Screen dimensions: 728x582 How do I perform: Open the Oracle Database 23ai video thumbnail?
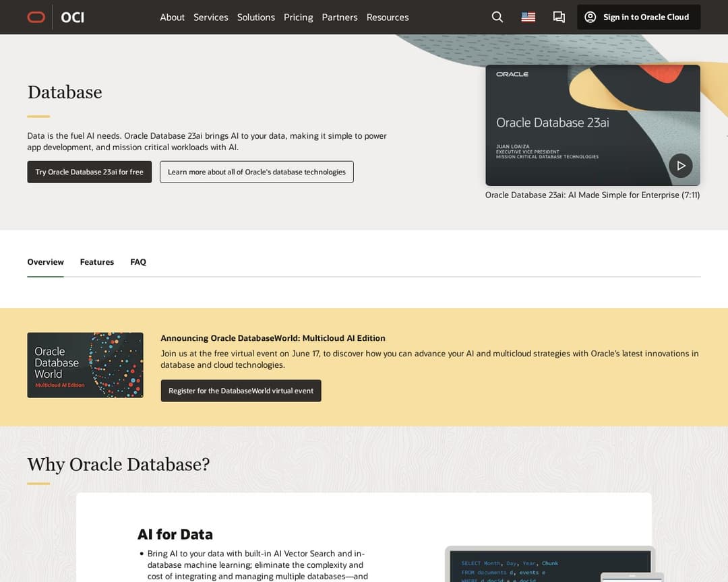[593, 125]
